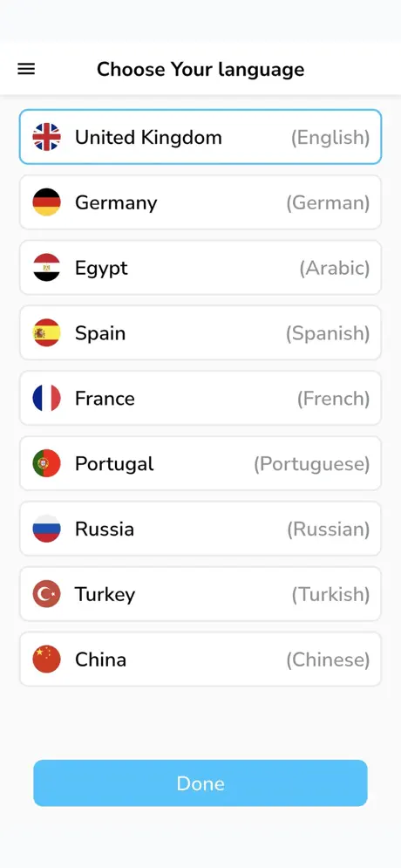This screenshot has height=868, width=401.
Task: Tap the Spain flag icon
Action: pyautogui.click(x=46, y=332)
